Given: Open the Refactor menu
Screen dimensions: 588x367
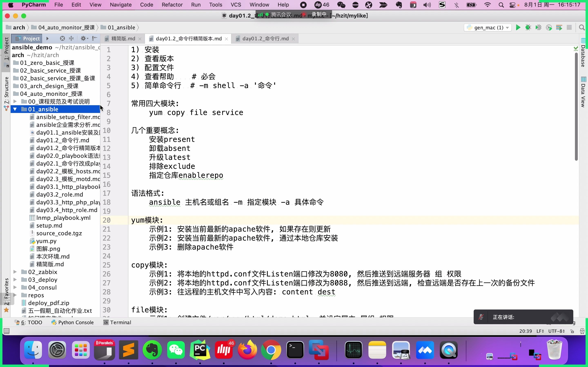Looking at the screenshot, I should click(x=172, y=5).
